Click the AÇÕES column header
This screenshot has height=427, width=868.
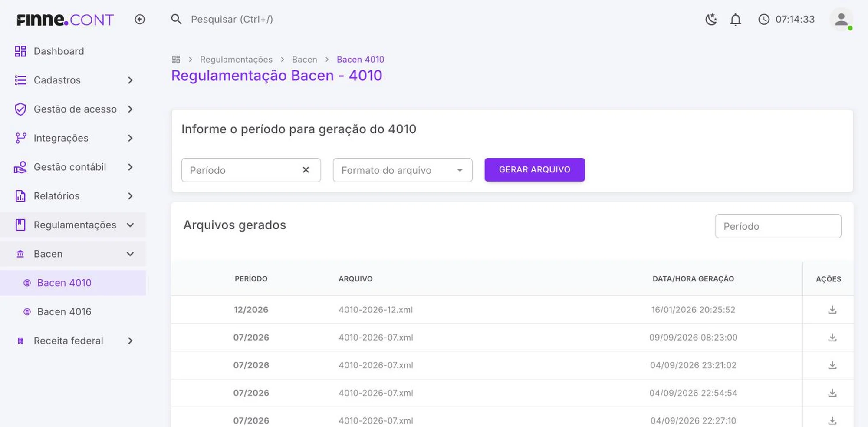coord(828,279)
